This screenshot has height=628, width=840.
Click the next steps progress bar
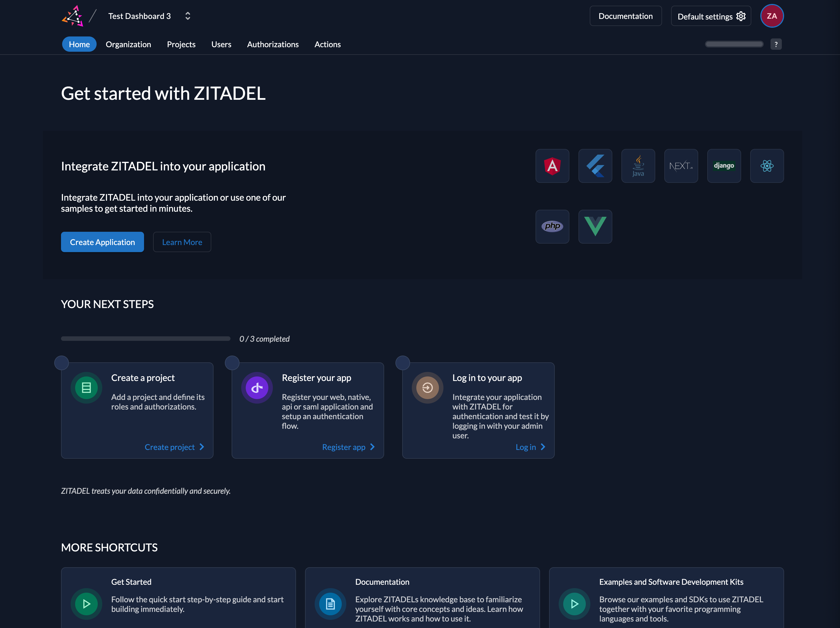tap(145, 339)
